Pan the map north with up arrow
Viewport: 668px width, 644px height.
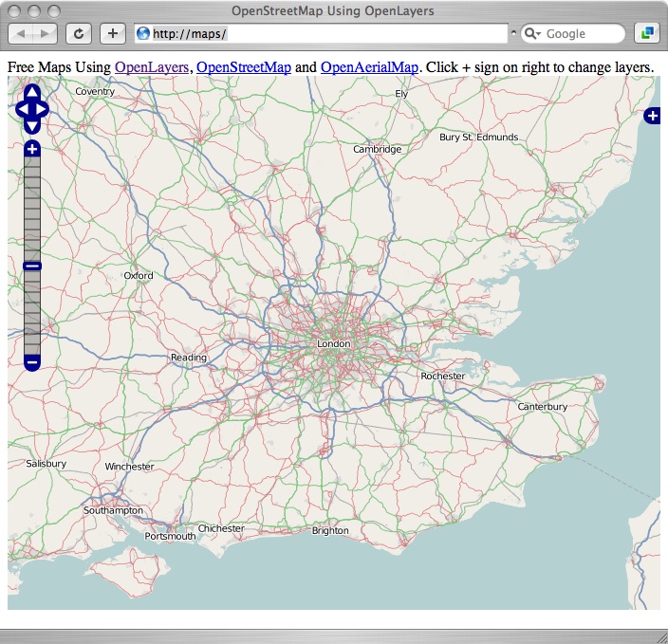[32, 91]
